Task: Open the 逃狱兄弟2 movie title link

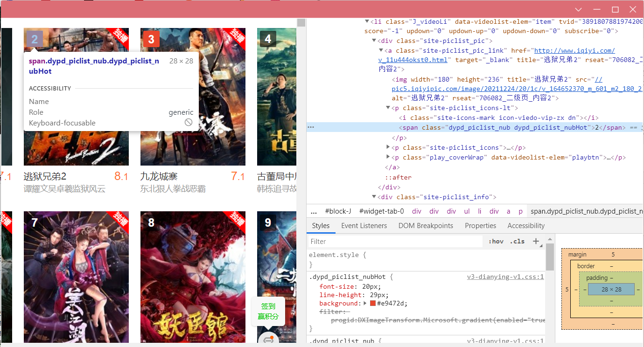Action: pos(45,176)
